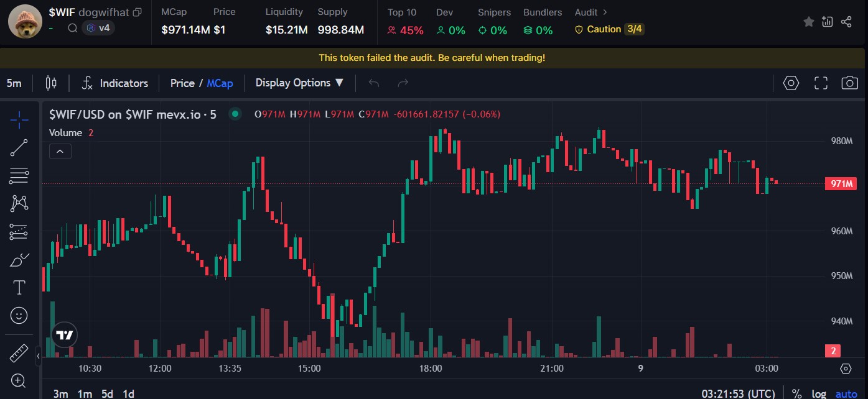
Task: Click the $WIF/USD symbol title
Action: (x=133, y=114)
